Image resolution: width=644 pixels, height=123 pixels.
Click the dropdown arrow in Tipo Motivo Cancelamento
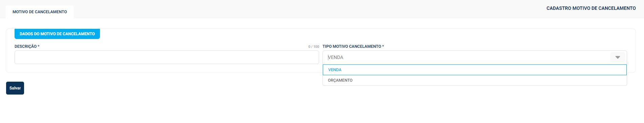[x=618, y=57]
